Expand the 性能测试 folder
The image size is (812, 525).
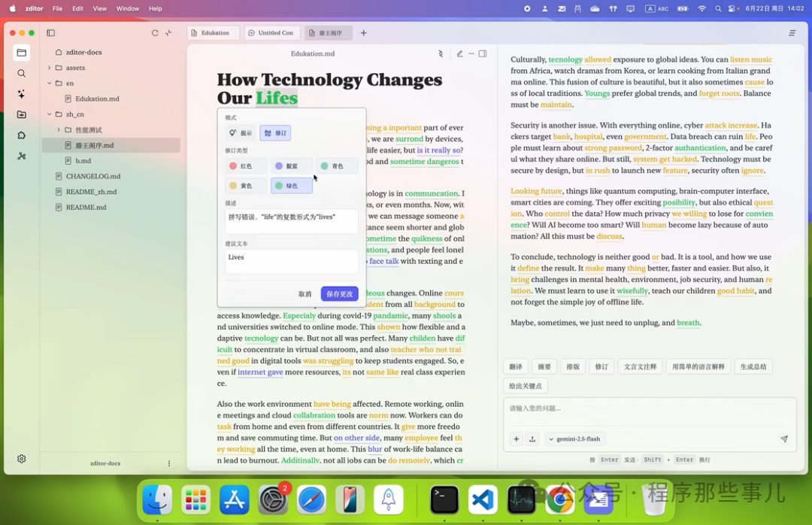(x=59, y=130)
